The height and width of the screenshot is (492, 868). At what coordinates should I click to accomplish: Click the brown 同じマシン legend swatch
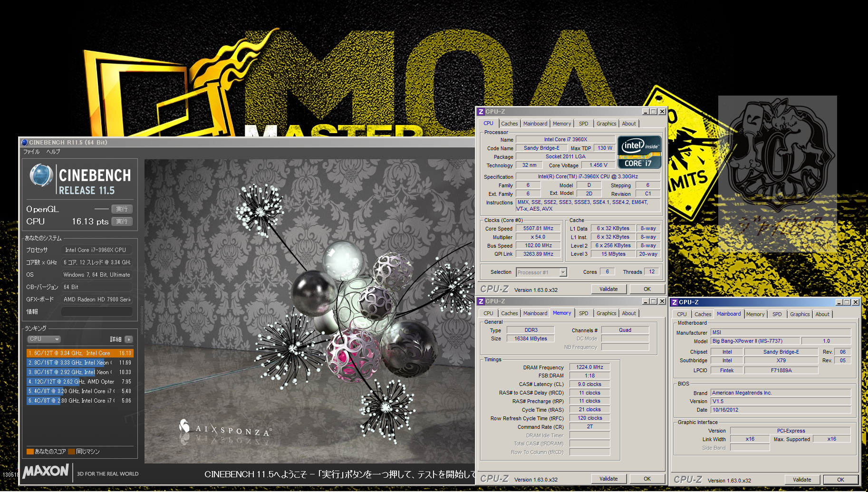click(x=72, y=452)
